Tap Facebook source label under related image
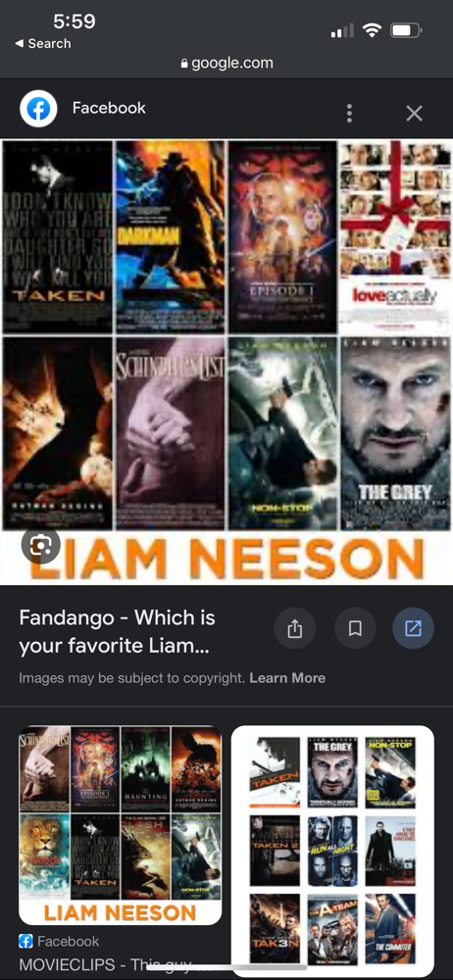453x980 pixels. [59, 941]
